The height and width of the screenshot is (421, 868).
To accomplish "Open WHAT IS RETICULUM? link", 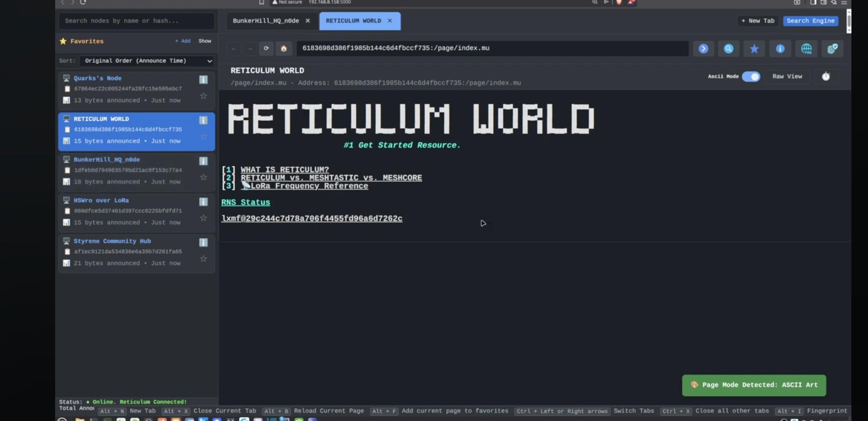I will [x=284, y=169].
